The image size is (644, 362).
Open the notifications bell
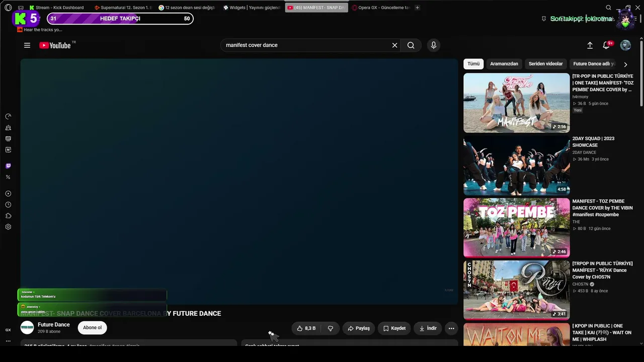606,45
